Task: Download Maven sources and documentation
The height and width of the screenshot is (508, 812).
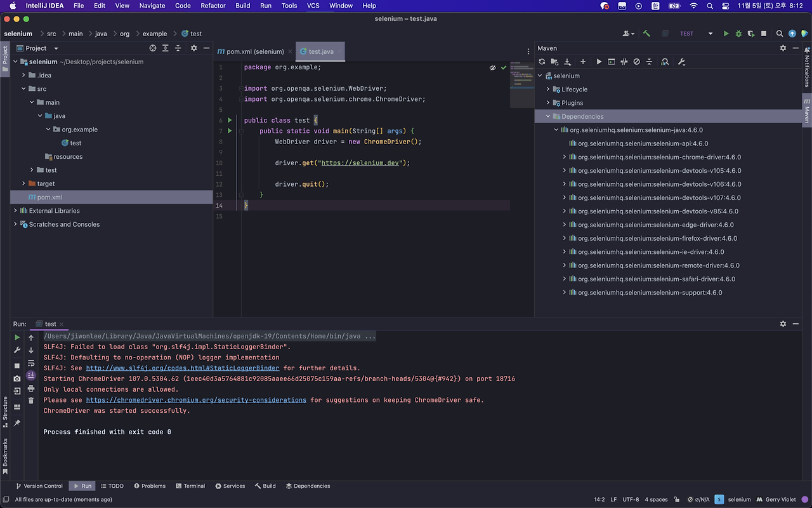Action: (567, 62)
